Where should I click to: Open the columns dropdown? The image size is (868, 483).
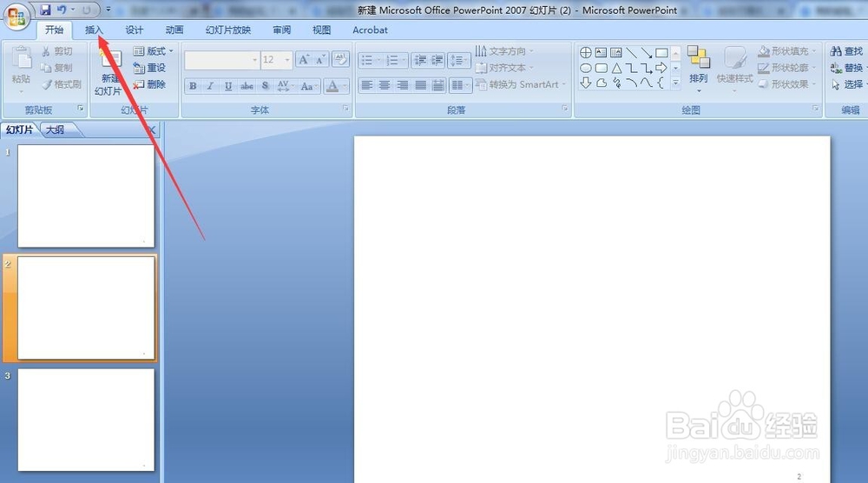[460, 85]
